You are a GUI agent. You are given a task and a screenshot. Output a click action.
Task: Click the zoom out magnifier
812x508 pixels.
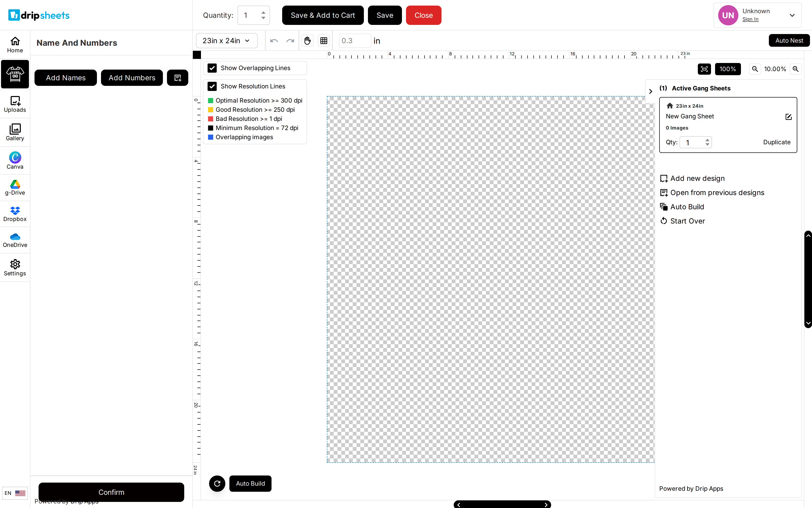(755, 69)
